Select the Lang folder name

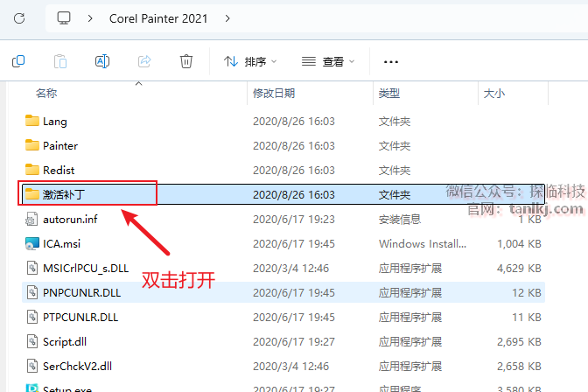click(x=55, y=122)
